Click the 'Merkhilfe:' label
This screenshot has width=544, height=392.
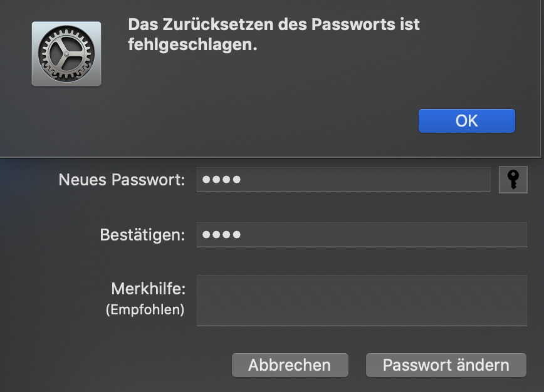pyautogui.click(x=148, y=289)
